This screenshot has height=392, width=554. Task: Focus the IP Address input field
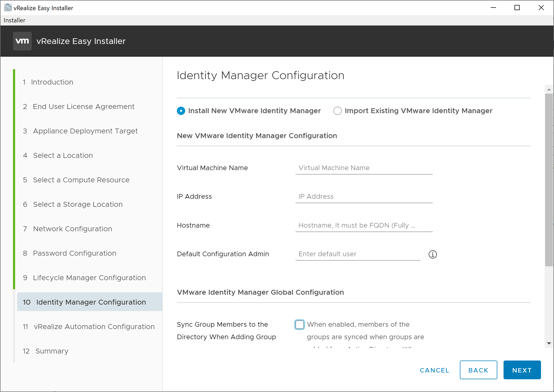click(364, 197)
